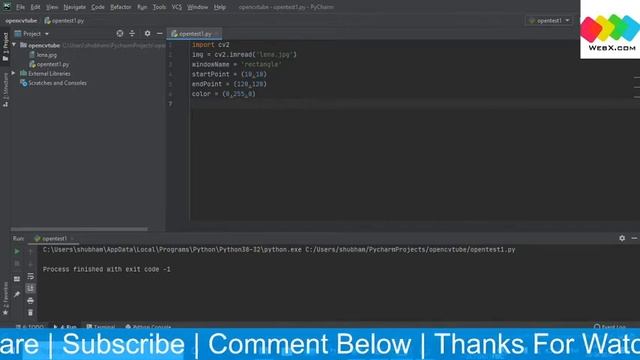Click the Down the stack trace arrow
Viewport: 640px width, 360px height.
click(31, 264)
